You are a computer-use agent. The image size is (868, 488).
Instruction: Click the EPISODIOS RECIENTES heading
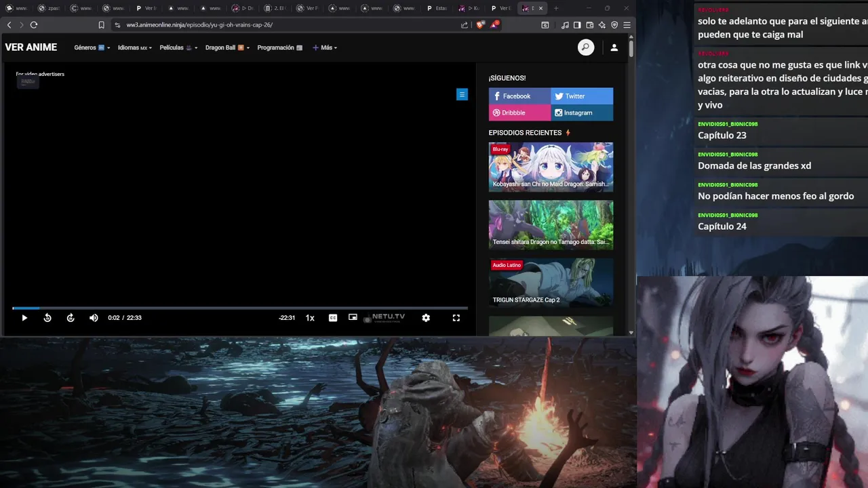(x=525, y=133)
